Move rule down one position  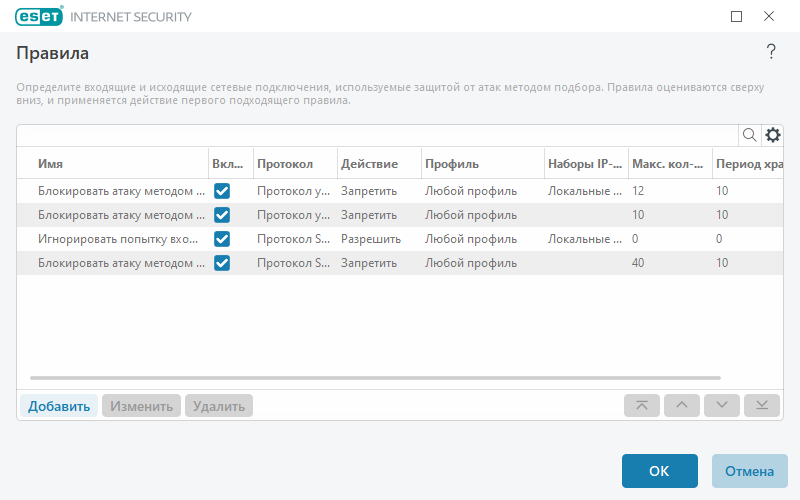tap(722, 406)
